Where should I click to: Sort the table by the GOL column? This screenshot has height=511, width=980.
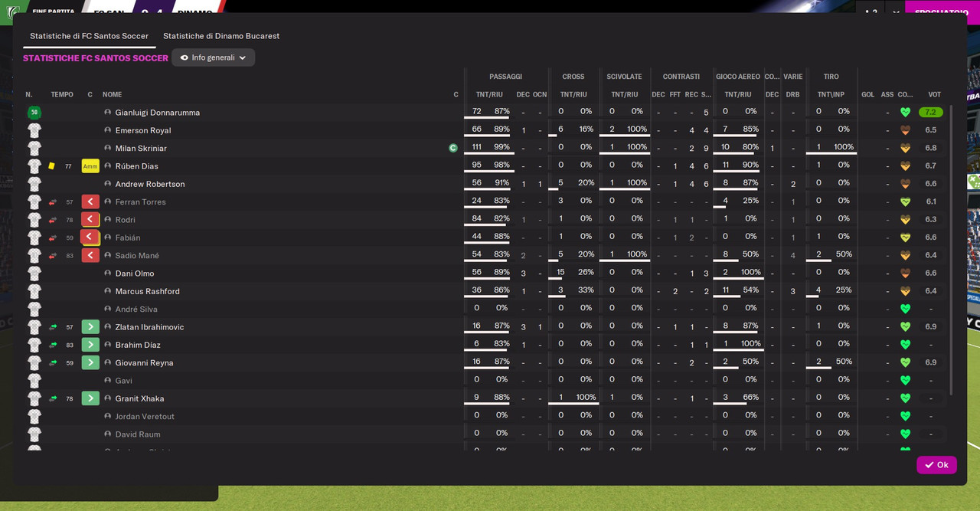click(867, 95)
